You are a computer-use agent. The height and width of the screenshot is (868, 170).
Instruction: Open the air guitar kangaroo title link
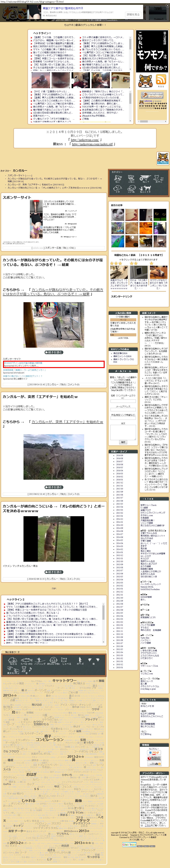pyautogui.click(x=67, y=421)
